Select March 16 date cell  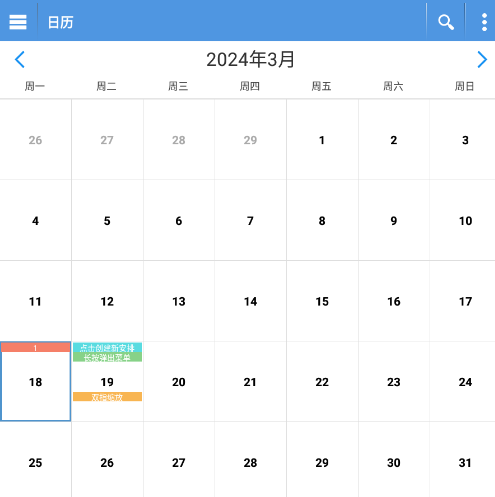[x=394, y=301]
